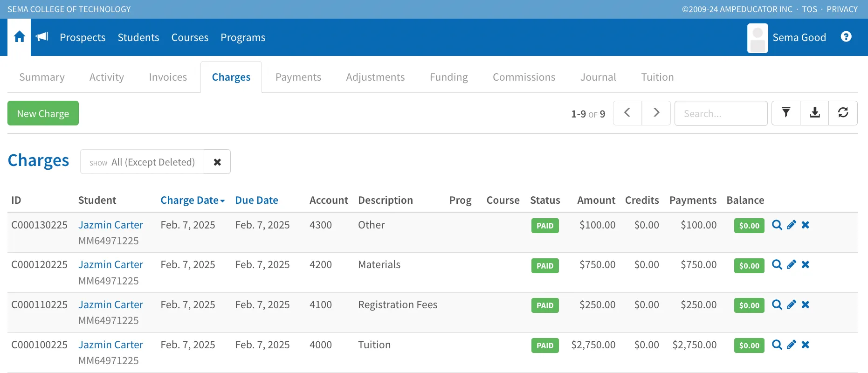Click the Search input field

point(721,113)
